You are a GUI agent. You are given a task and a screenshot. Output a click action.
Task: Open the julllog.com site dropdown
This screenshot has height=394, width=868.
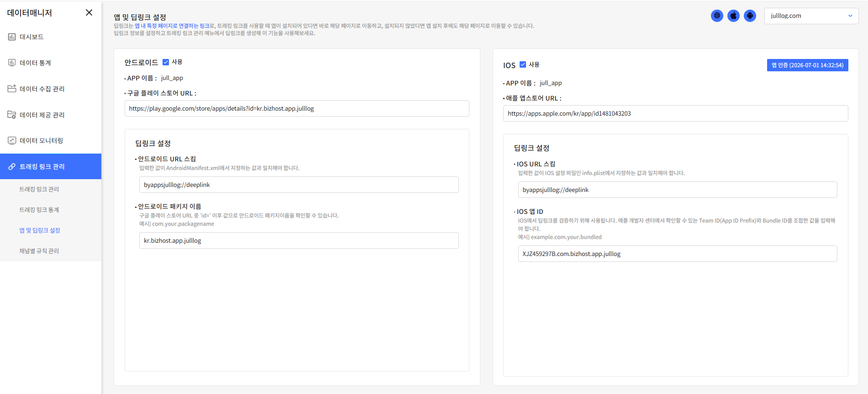coord(811,16)
